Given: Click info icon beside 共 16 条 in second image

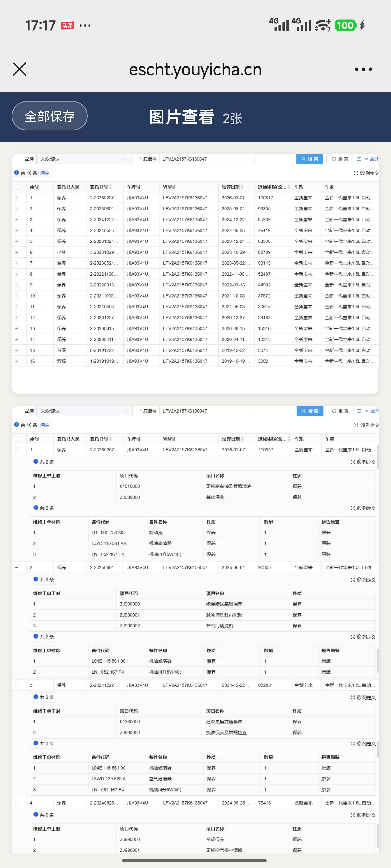Looking at the screenshot, I should click(17, 425).
